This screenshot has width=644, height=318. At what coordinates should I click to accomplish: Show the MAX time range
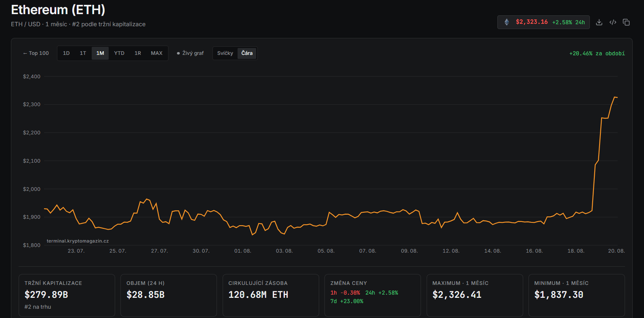pos(157,53)
